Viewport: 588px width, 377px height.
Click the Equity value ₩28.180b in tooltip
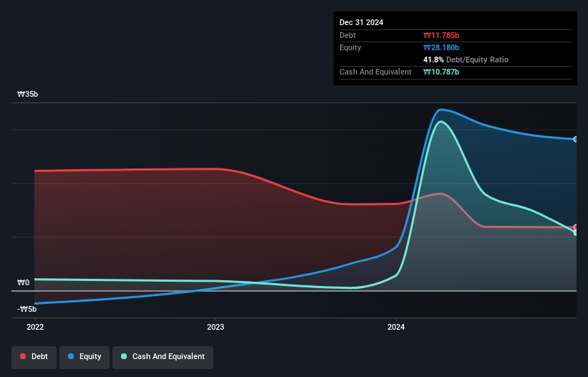tap(441, 47)
